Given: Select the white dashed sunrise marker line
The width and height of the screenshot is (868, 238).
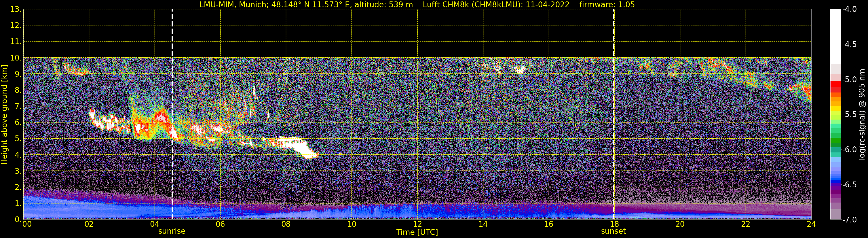Looking at the screenshot, I should coord(172,114).
